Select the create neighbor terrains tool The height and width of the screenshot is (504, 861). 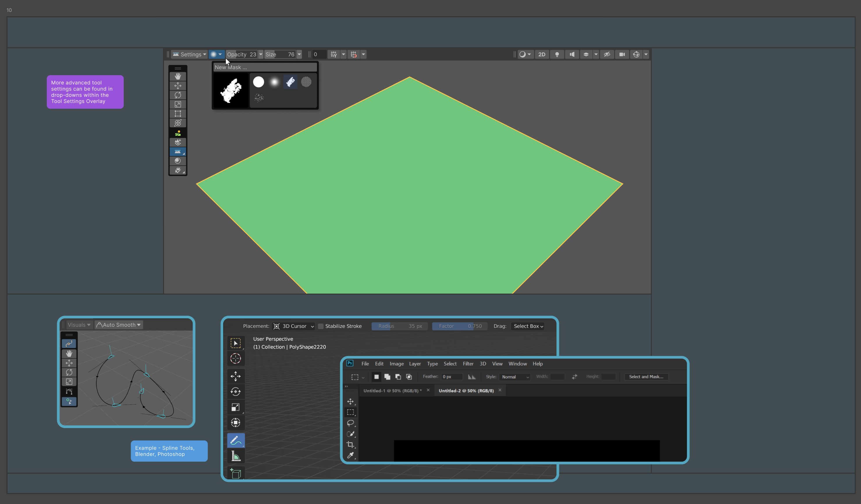pos(178,142)
